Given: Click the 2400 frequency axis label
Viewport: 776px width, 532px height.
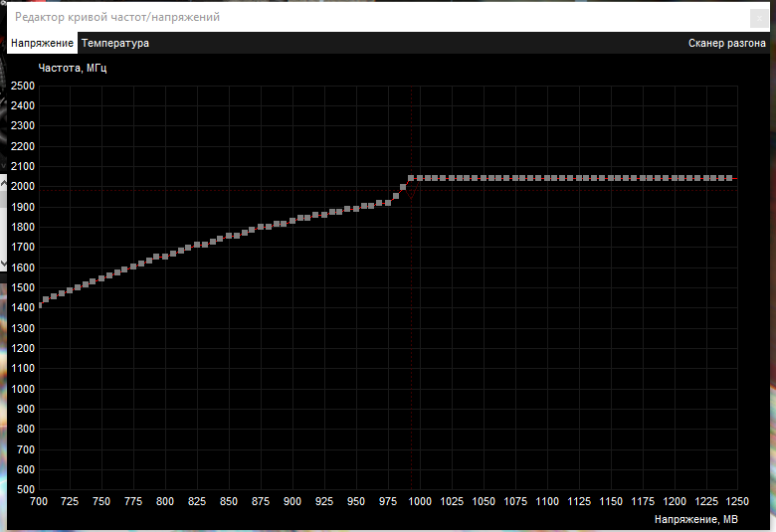Looking at the screenshot, I should [x=23, y=105].
